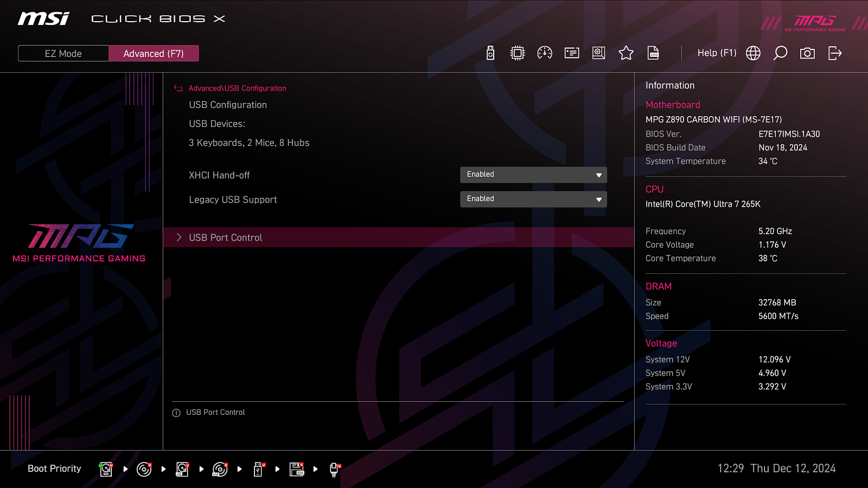Screen dimensions: 868x488
Task: Select the hard disk boot device with green check
Action: tap(106, 469)
